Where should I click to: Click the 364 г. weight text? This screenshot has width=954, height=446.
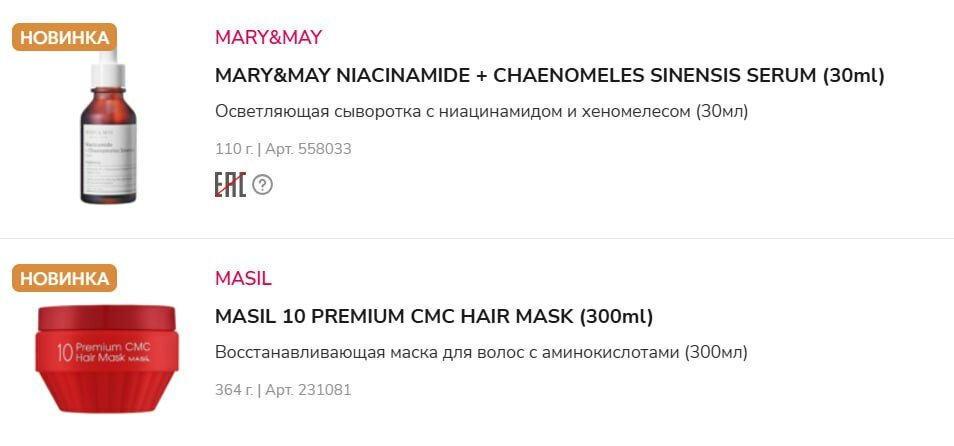click(x=234, y=390)
